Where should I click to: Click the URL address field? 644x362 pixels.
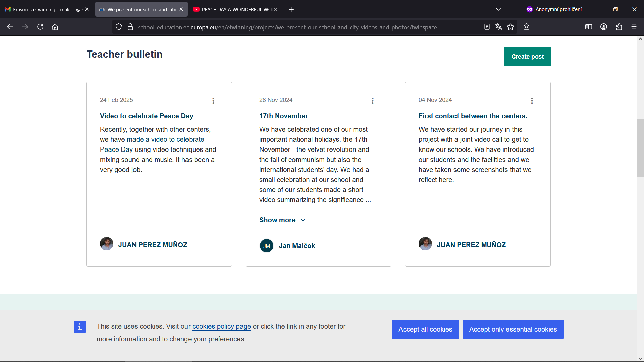(x=287, y=27)
